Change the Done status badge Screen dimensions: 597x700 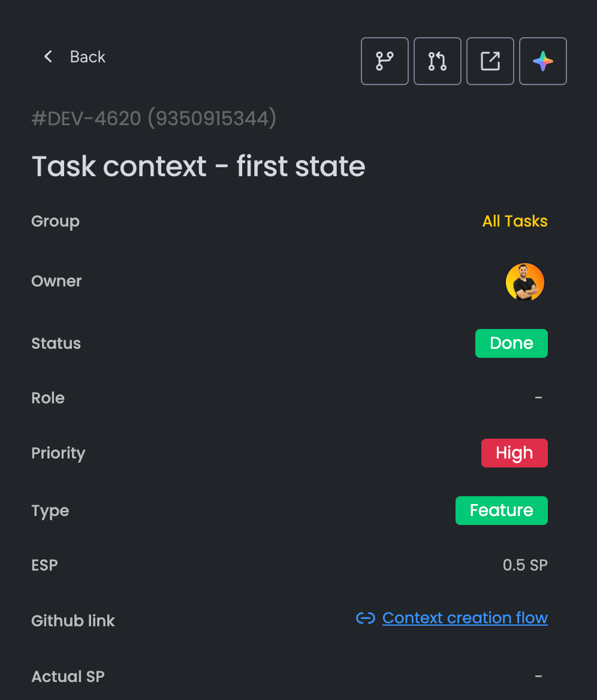511,343
